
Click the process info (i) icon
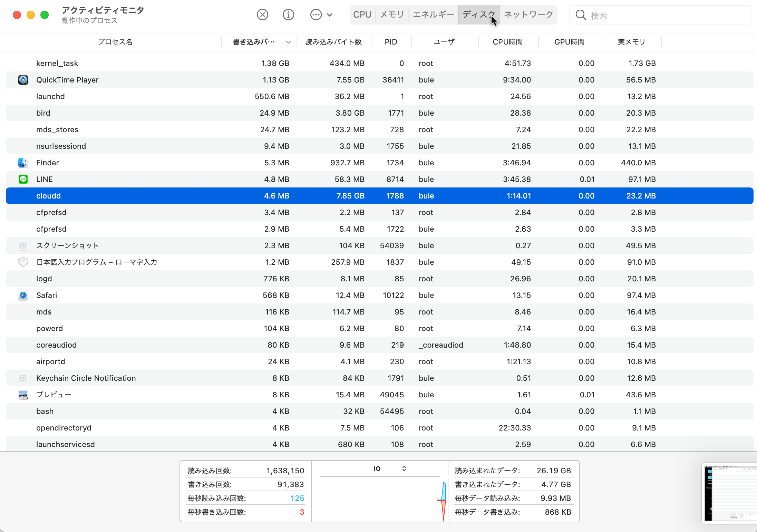click(x=288, y=14)
